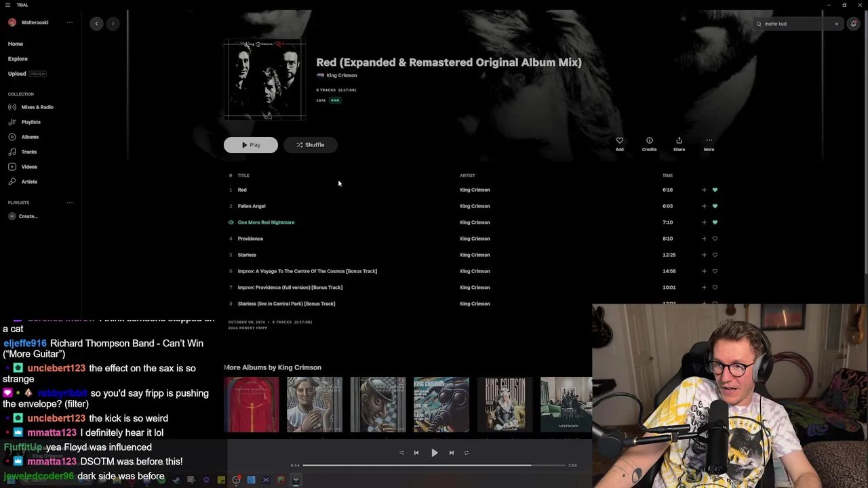Viewport: 868px width, 488px height.
Task: Click the player's play button
Action: [435, 453]
